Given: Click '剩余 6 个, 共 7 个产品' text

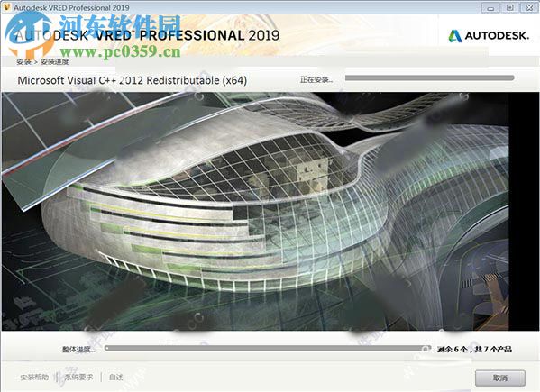Looking at the screenshot, I should (474, 350).
